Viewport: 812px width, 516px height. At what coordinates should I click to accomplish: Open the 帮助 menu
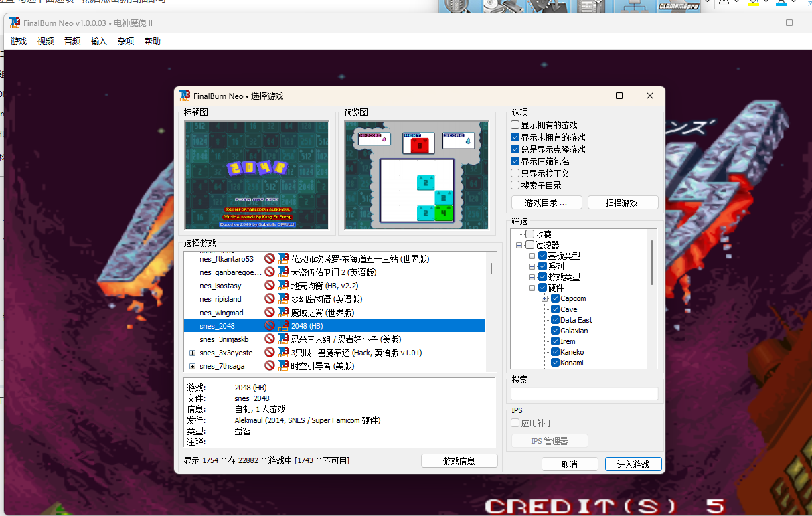coord(153,41)
